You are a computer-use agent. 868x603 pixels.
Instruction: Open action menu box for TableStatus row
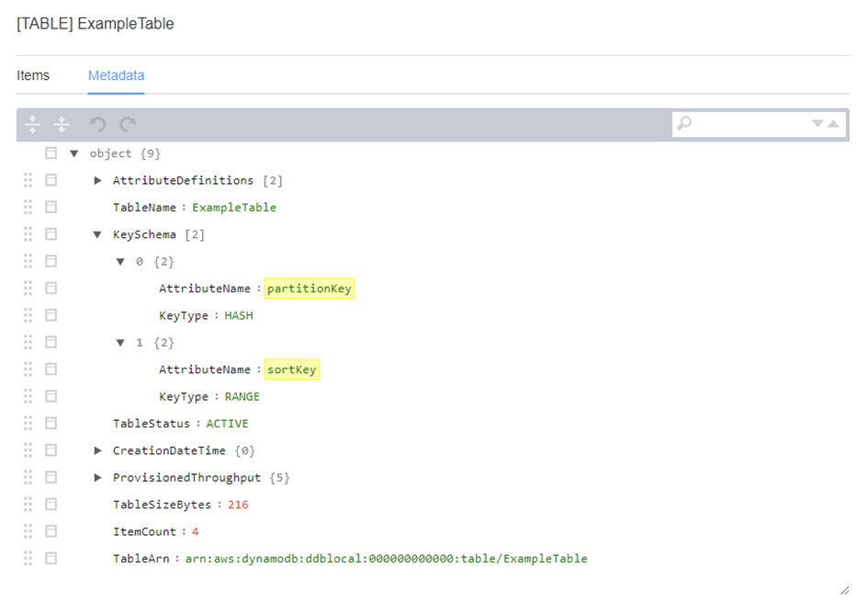tap(51, 424)
